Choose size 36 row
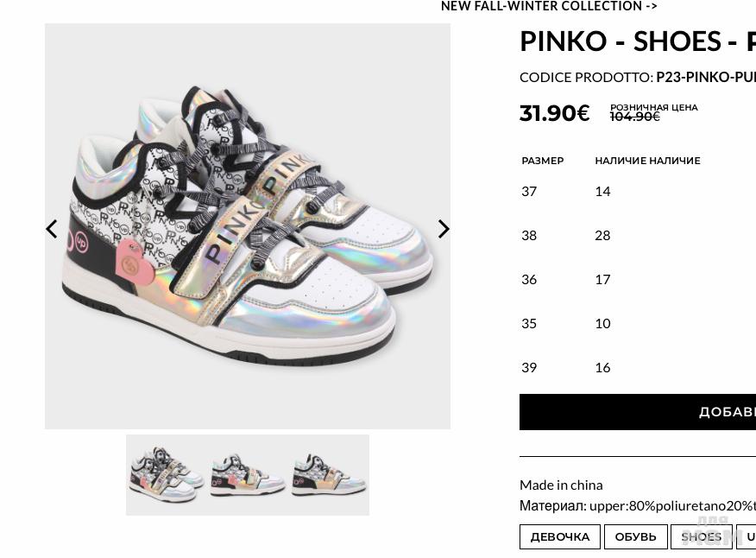 (x=638, y=280)
